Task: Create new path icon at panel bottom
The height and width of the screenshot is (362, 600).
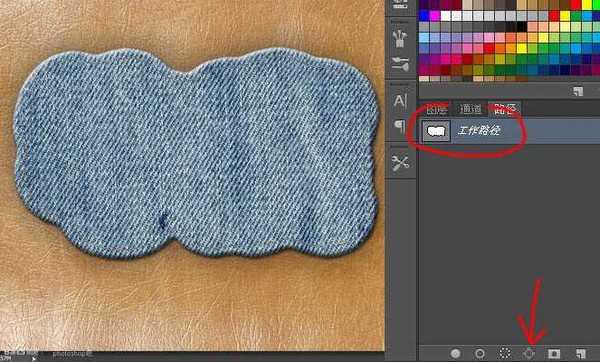Action: click(580, 354)
